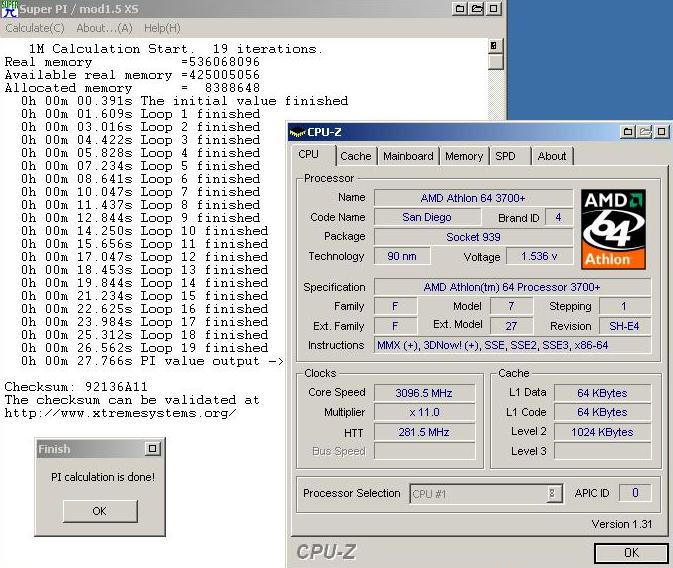Click the L1 Code value 64 KBytes

[602, 412]
